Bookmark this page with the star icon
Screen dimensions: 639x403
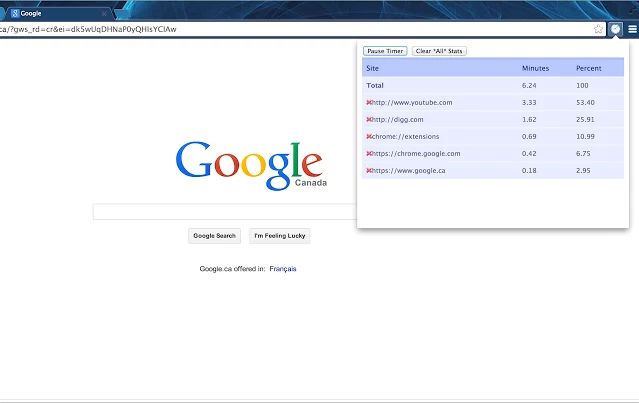point(598,29)
